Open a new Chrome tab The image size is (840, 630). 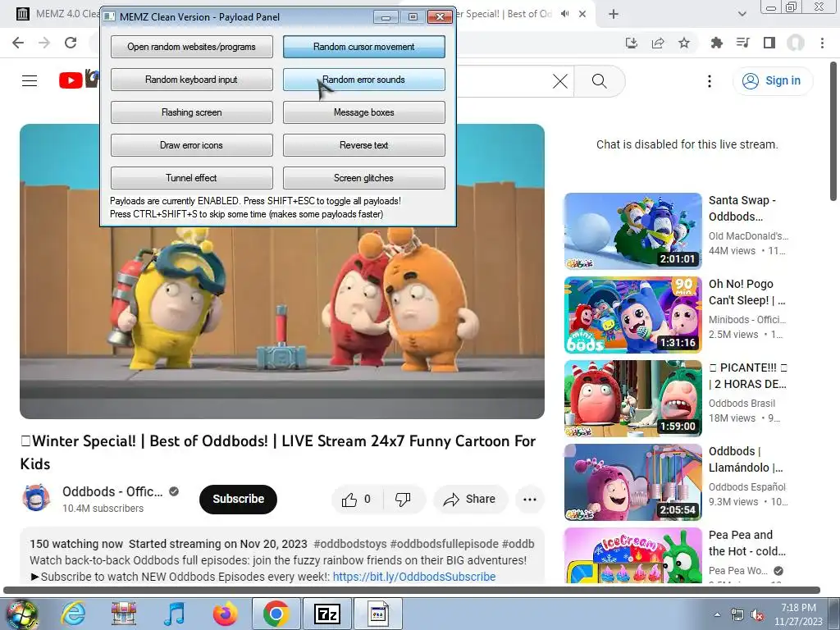coord(614,14)
